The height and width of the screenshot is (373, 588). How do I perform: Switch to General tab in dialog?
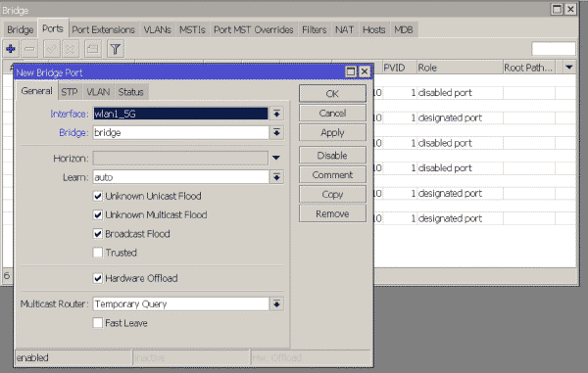[37, 91]
